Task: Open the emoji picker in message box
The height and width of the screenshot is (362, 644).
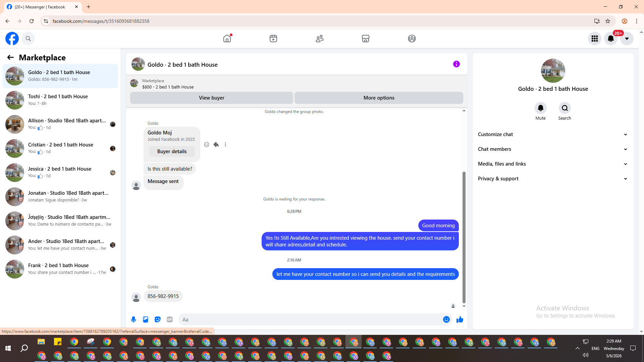Action: (446, 319)
